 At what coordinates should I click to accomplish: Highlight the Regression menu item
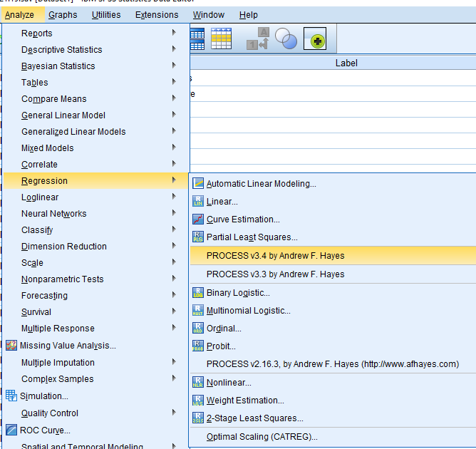click(96, 180)
